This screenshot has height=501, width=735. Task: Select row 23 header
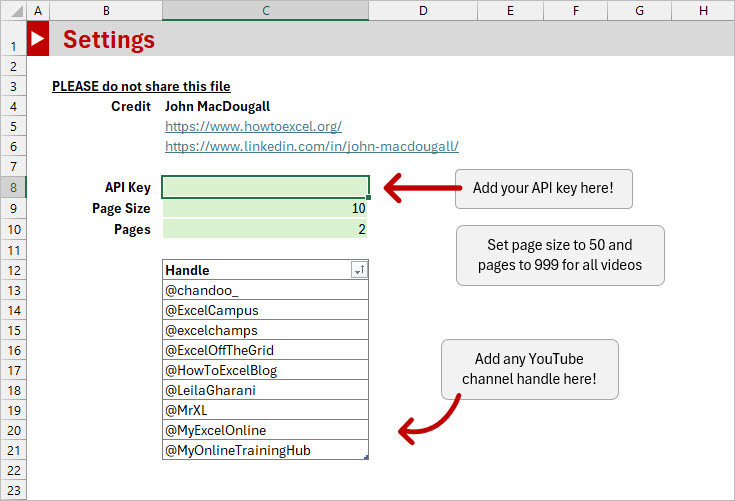point(13,490)
